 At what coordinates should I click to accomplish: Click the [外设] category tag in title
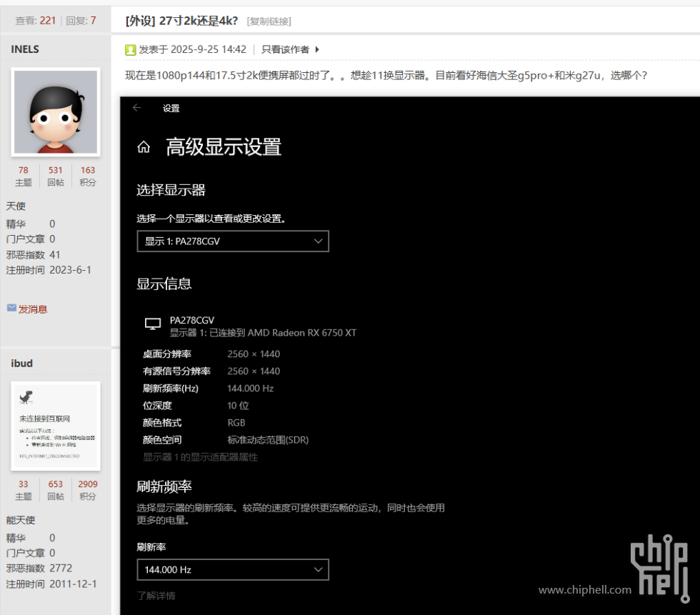141,21
